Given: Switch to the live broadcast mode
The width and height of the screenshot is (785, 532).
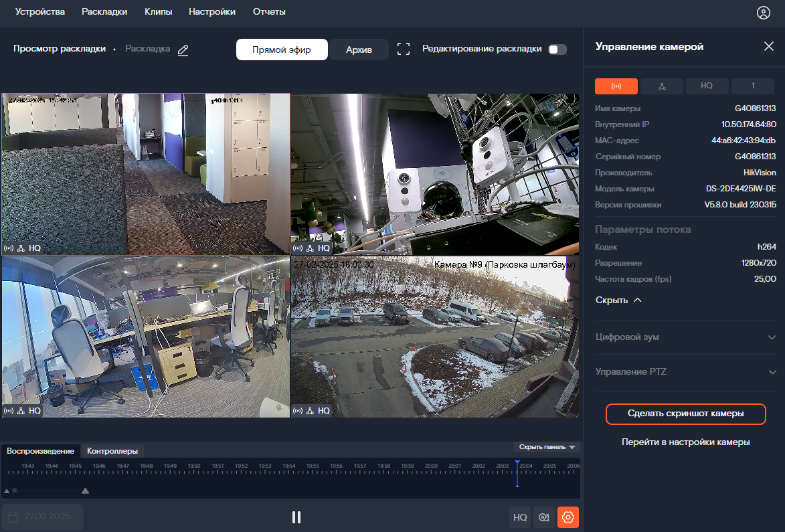Looking at the screenshot, I should coord(282,50).
